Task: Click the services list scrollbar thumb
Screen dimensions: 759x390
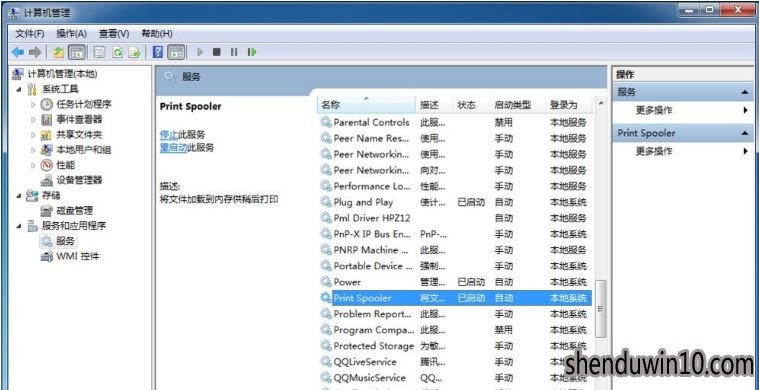Action: [601, 308]
